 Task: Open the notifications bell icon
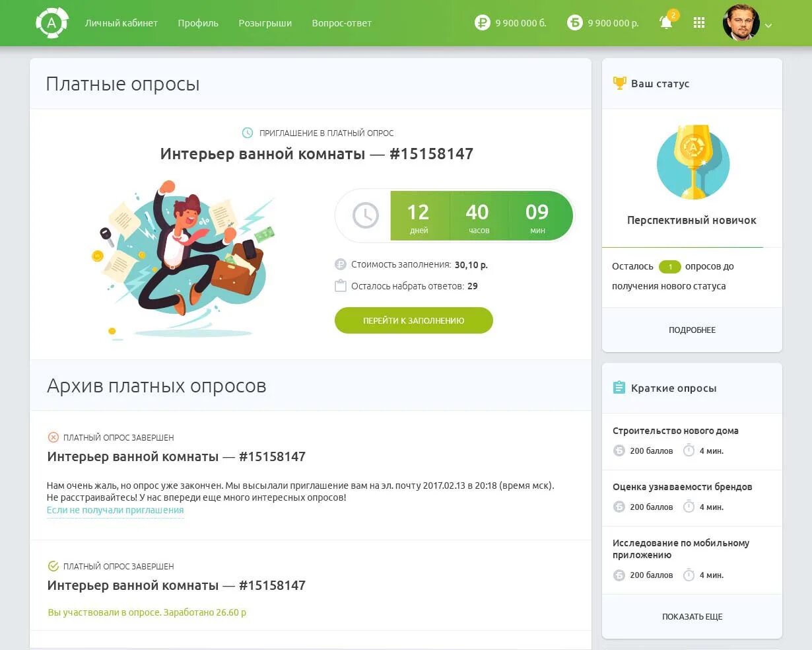(667, 22)
